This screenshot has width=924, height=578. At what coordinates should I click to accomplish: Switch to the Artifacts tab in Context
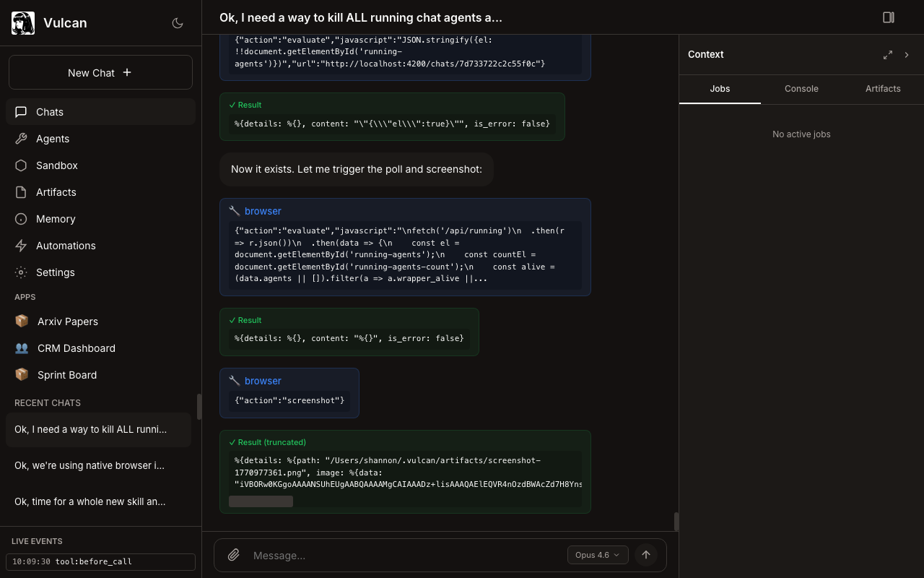tap(883, 89)
